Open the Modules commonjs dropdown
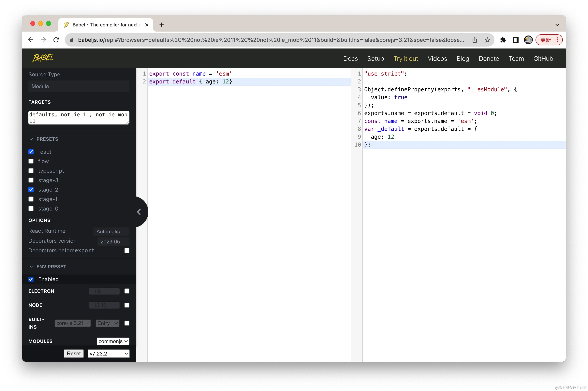Viewport: 588px width, 391px height. [113, 341]
